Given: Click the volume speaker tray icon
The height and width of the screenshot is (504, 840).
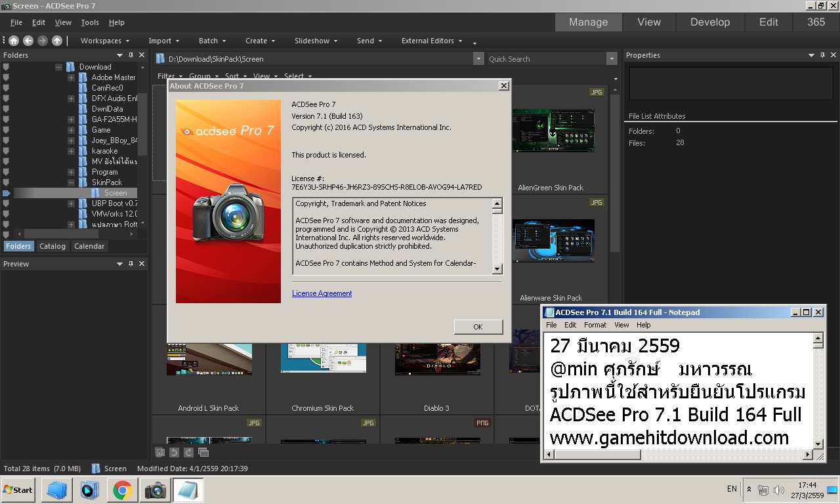Looking at the screenshot, I should pyautogui.click(x=779, y=490).
